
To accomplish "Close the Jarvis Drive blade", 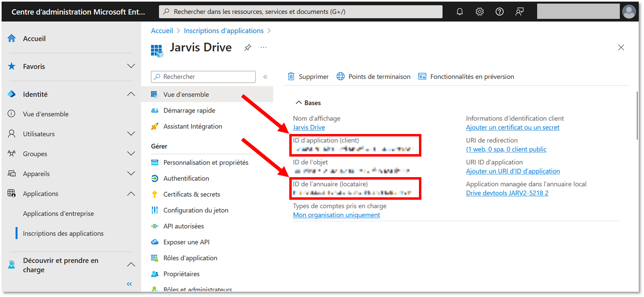I will coord(621,48).
